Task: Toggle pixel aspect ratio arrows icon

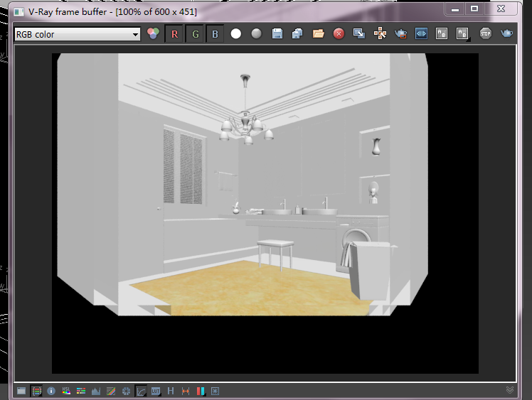Action: pyautogui.click(x=186, y=391)
